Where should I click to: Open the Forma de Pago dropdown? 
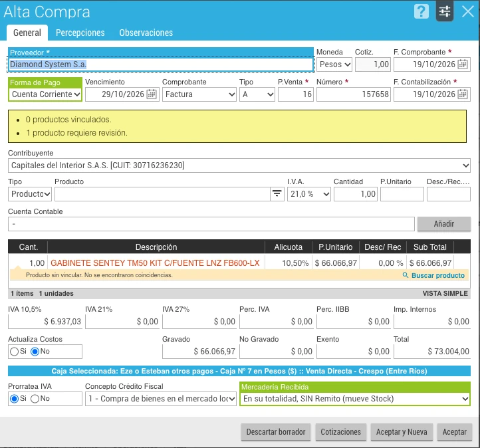(x=45, y=94)
